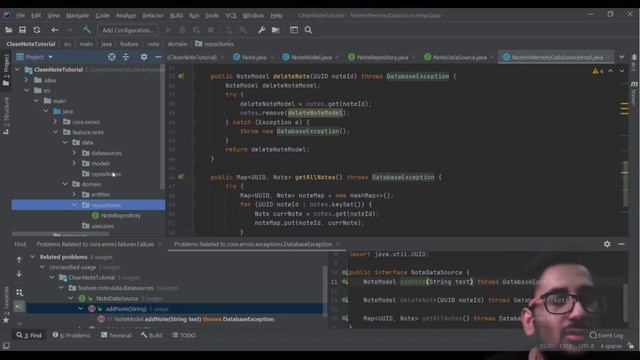Click the Open folder toolbar icon
Screen dimensions: 640x360
[x=8, y=30]
